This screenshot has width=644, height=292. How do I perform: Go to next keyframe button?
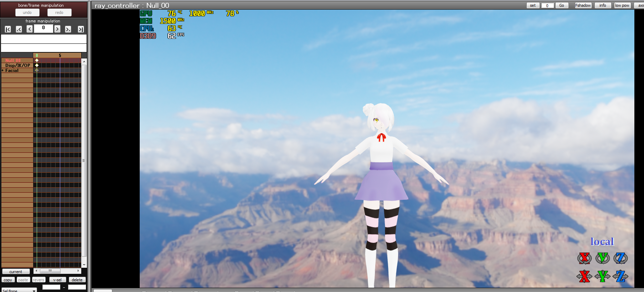[68, 29]
